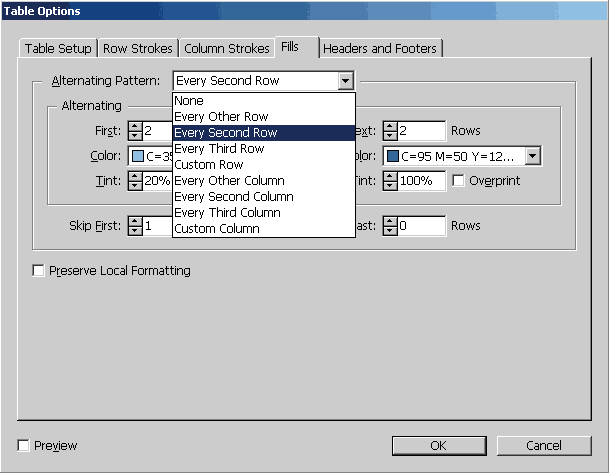Click the Next rows input field

tap(421, 131)
